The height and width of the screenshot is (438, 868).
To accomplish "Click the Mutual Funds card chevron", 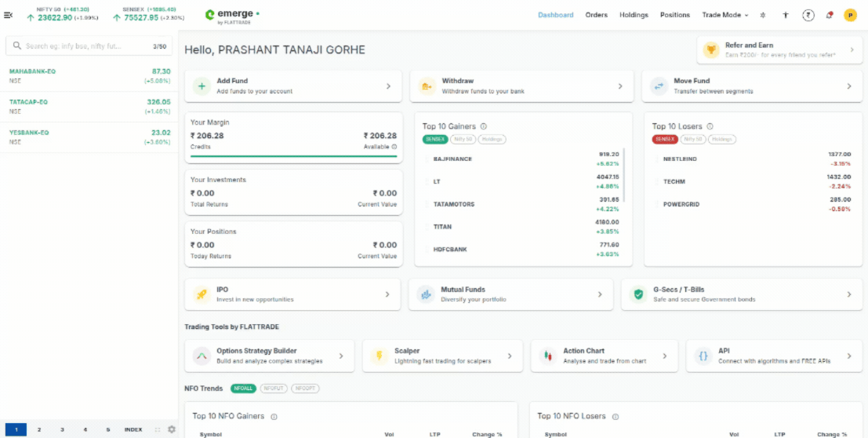I will point(600,294).
